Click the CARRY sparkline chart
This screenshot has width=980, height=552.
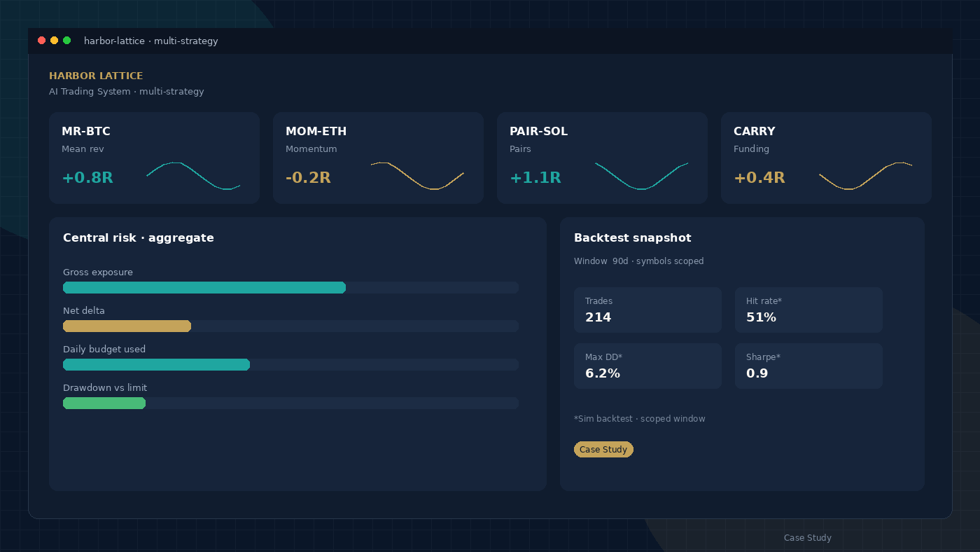(x=865, y=176)
